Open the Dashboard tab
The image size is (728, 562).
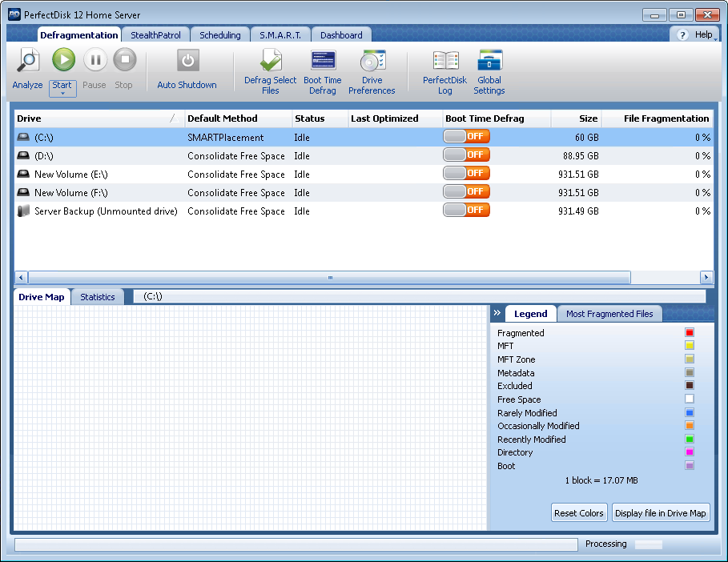coord(341,34)
